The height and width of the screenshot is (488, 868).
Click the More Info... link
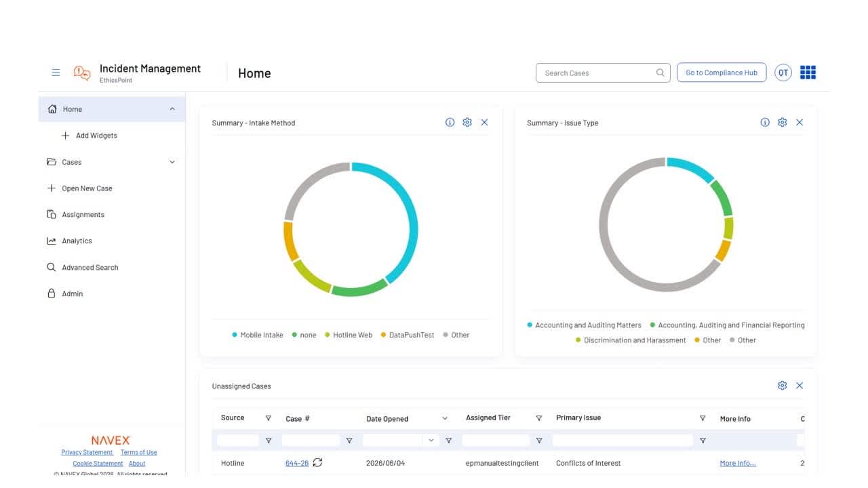738,463
